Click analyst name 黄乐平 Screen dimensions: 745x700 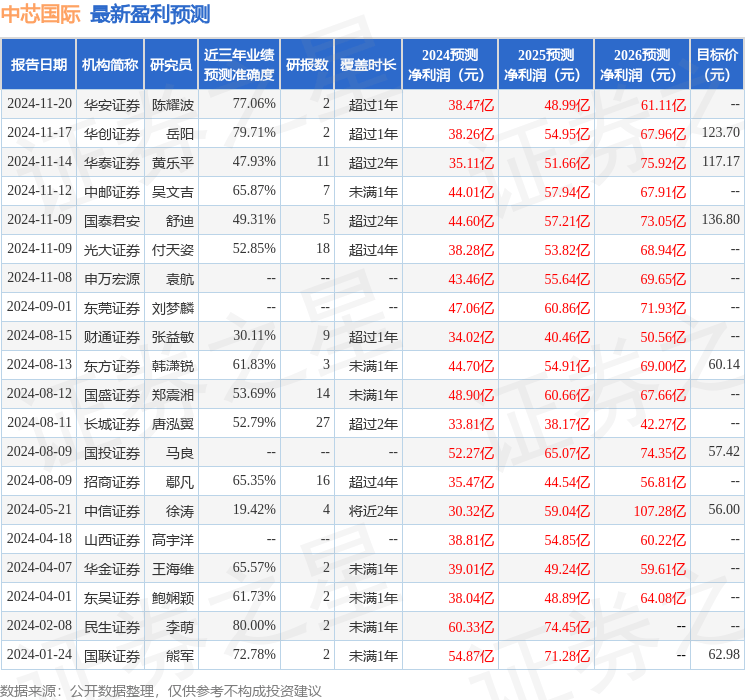(173, 163)
